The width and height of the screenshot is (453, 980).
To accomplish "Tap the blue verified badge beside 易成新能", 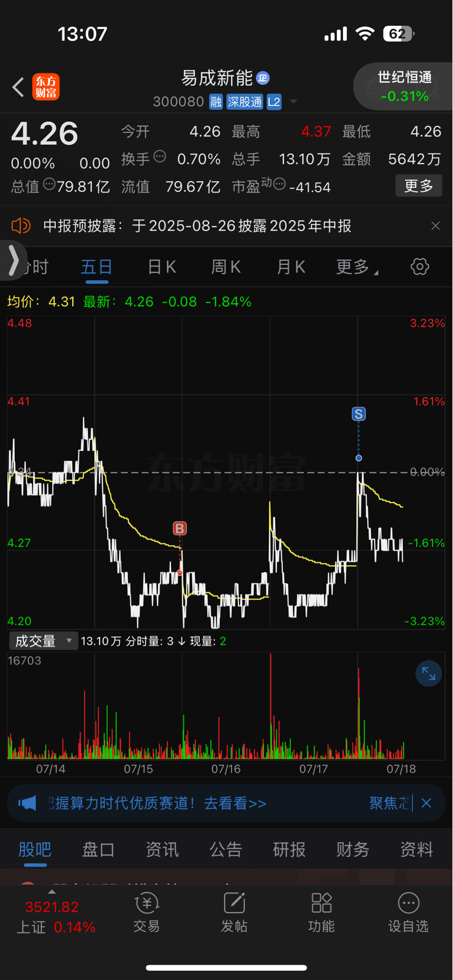I will tap(263, 78).
